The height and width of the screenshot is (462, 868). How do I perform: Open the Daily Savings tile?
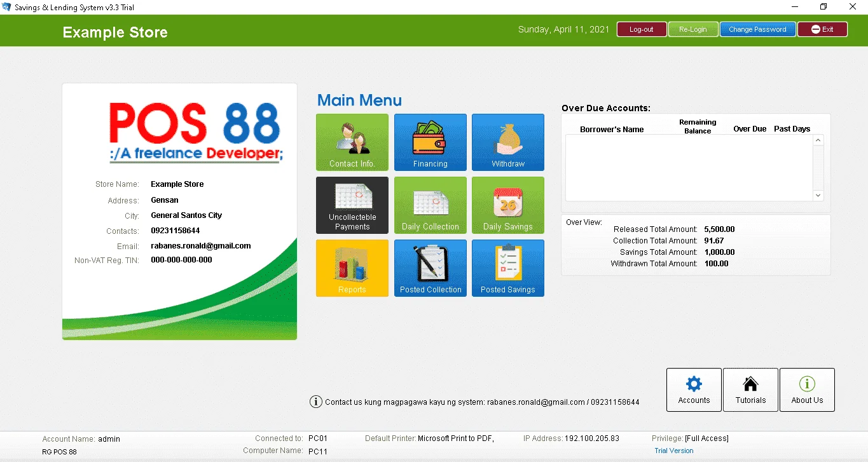click(x=508, y=205)
